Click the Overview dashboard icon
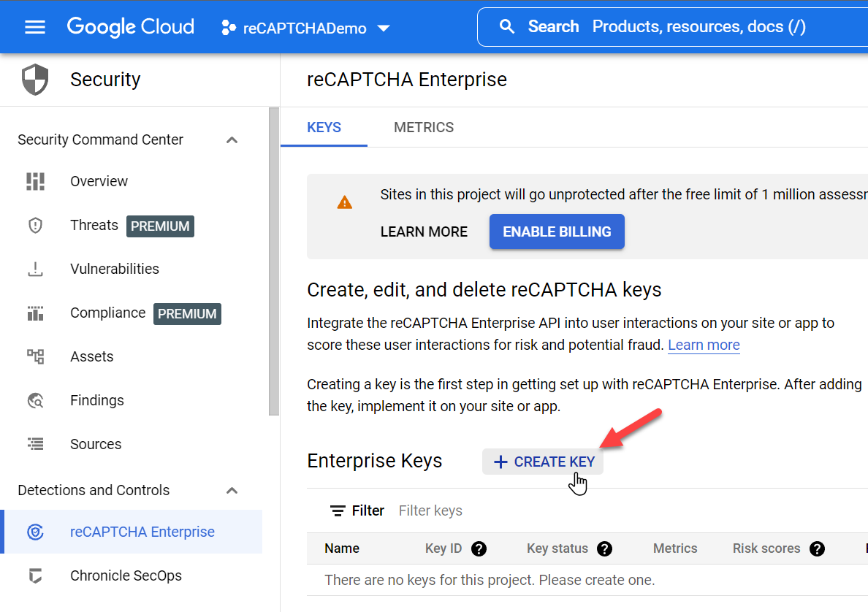Image resolution: width=868 pixels, height=612 pixels. click(x=35, y=182)
